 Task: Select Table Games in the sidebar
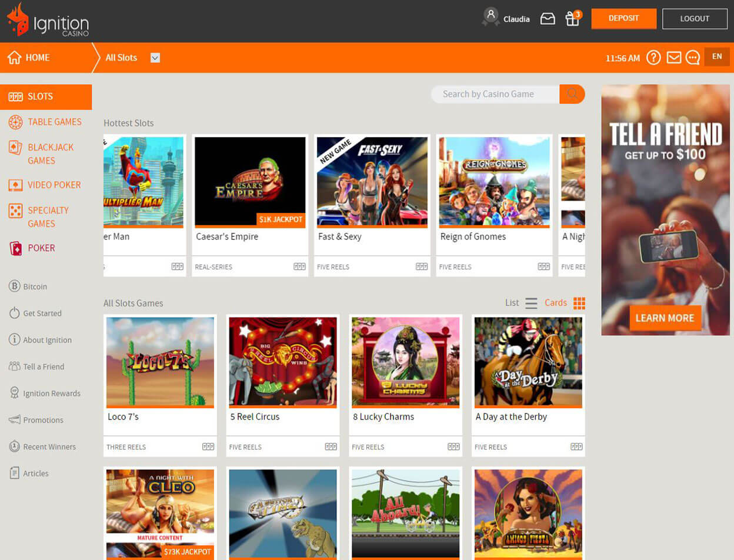[46, 122]
